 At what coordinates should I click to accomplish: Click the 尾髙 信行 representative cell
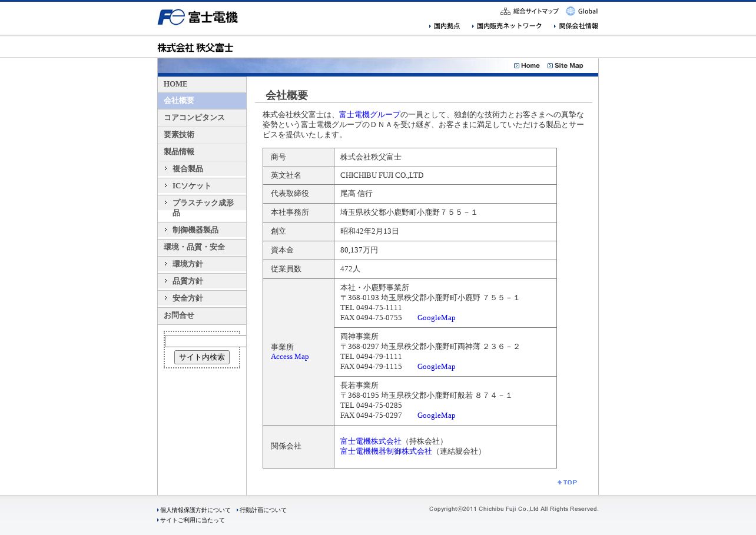[x=445, y=194]
